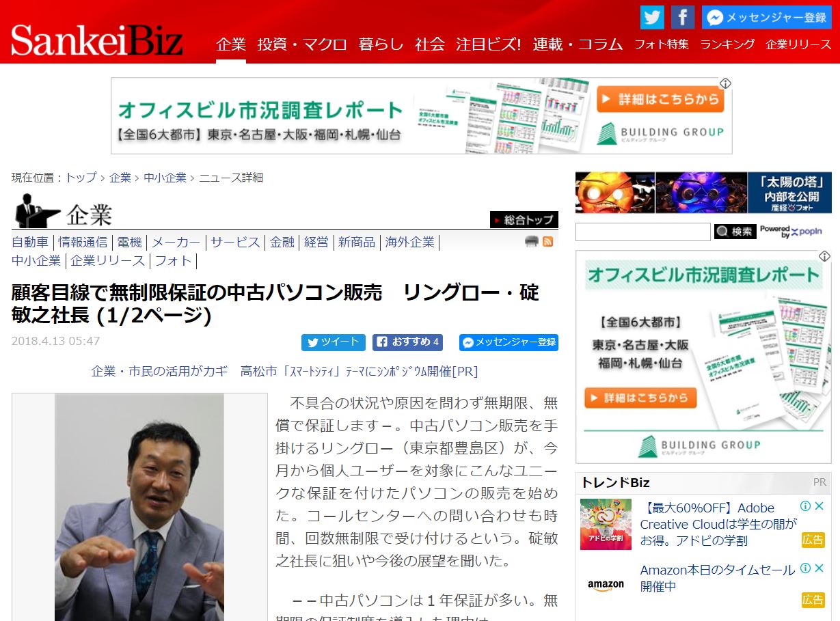
Task: Open the 投資・マクロ navigation tab
Action: coord(302,44)
